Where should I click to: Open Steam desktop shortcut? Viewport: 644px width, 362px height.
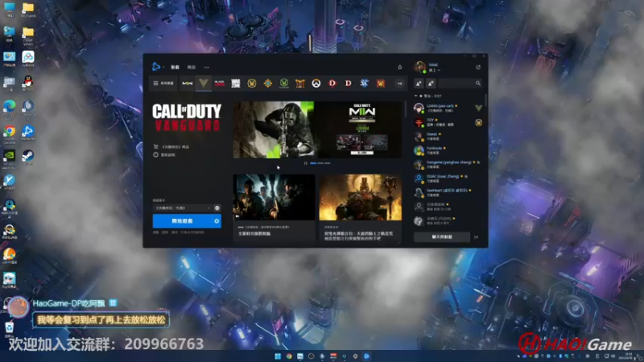(x=28, y=158)
